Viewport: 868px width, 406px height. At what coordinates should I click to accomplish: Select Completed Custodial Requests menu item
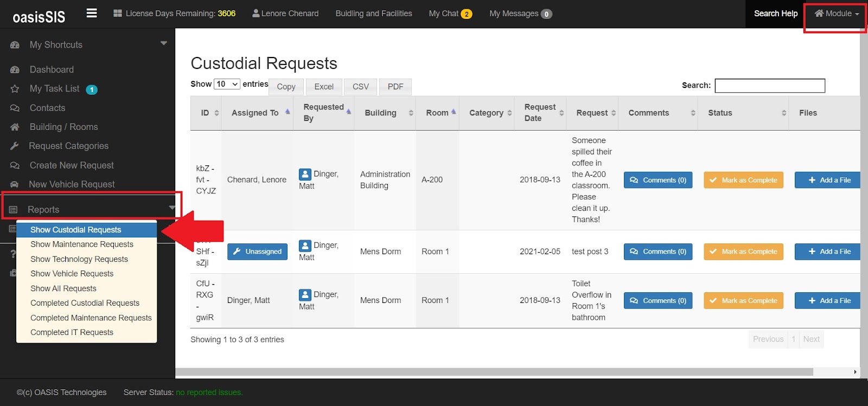[87, 303]
